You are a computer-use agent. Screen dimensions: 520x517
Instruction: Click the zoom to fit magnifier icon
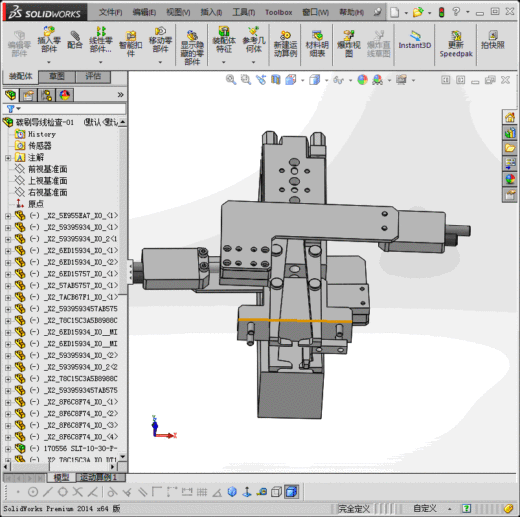tap(231, 80)
